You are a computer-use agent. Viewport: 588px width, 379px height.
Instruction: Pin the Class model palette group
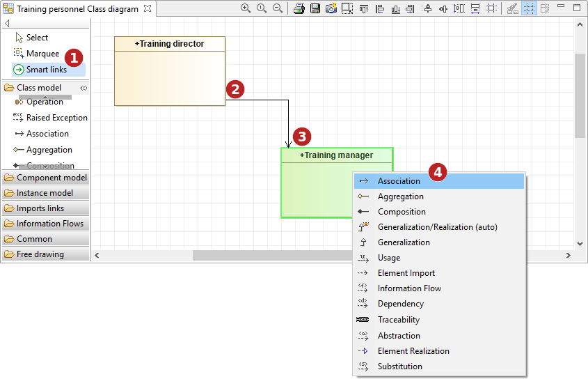(x=84, y=88)
